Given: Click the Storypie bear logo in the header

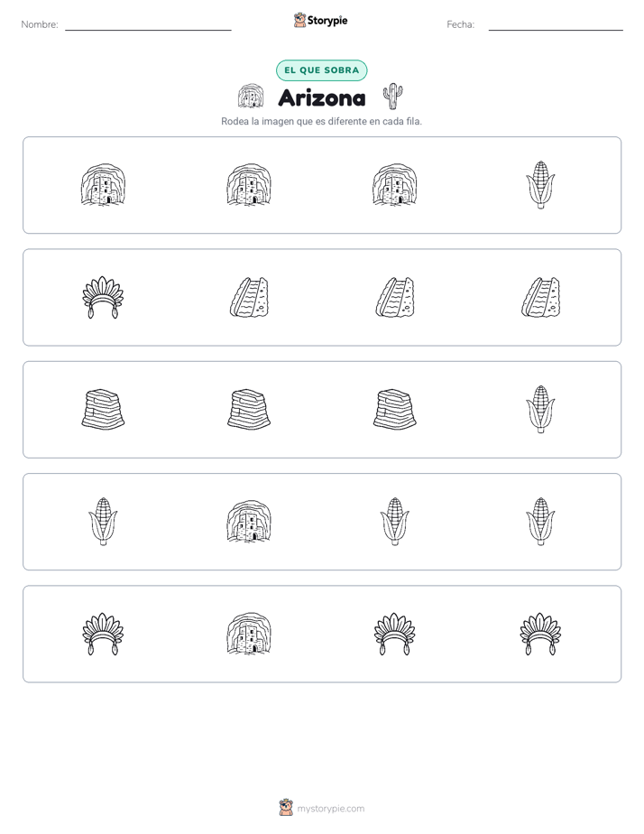Looking at the screenshot, I should click(x=300, y=20).
